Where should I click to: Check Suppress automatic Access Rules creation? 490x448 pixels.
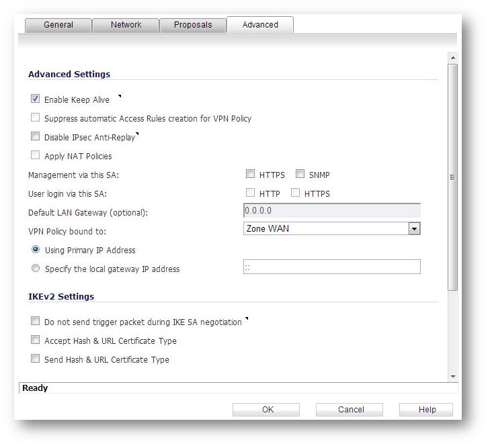point(36,118)
